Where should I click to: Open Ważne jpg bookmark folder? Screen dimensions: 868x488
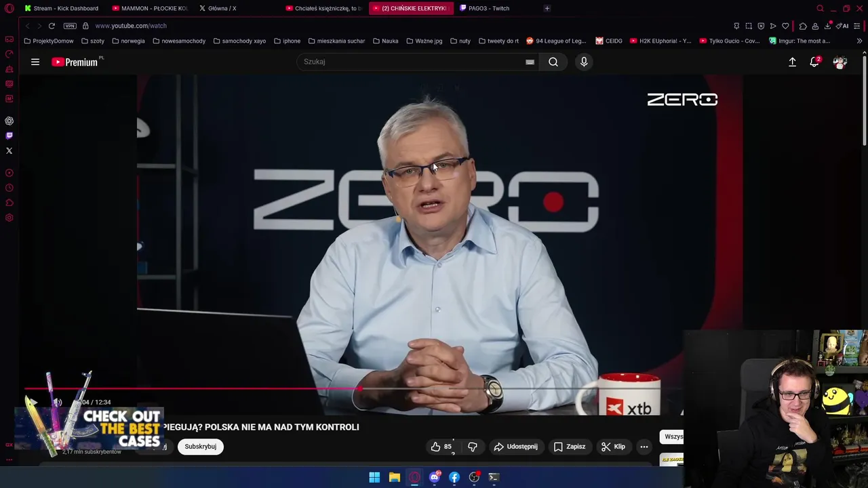[x=424, y=41]
